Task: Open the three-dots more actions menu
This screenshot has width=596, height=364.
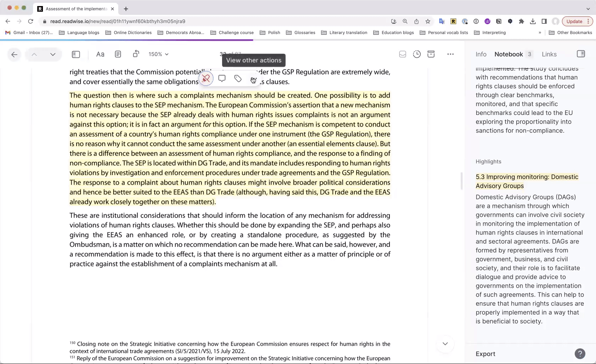Action: coord(451,54)
